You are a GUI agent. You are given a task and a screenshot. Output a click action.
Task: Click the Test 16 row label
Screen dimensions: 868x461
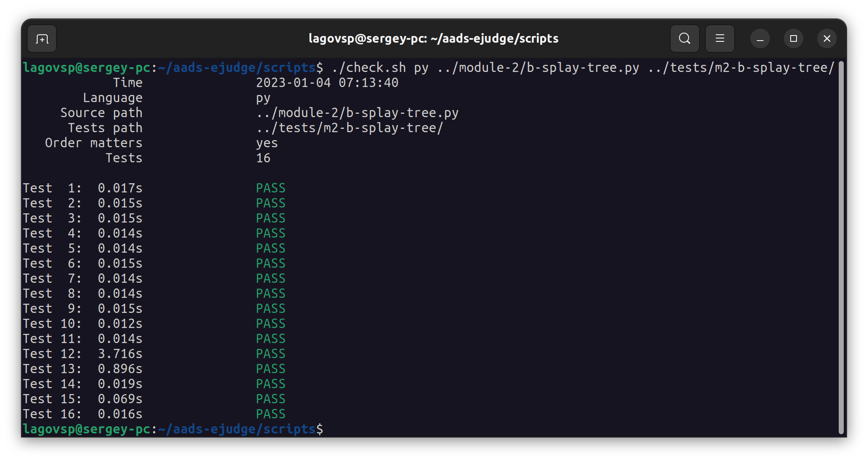click(51, 414)
